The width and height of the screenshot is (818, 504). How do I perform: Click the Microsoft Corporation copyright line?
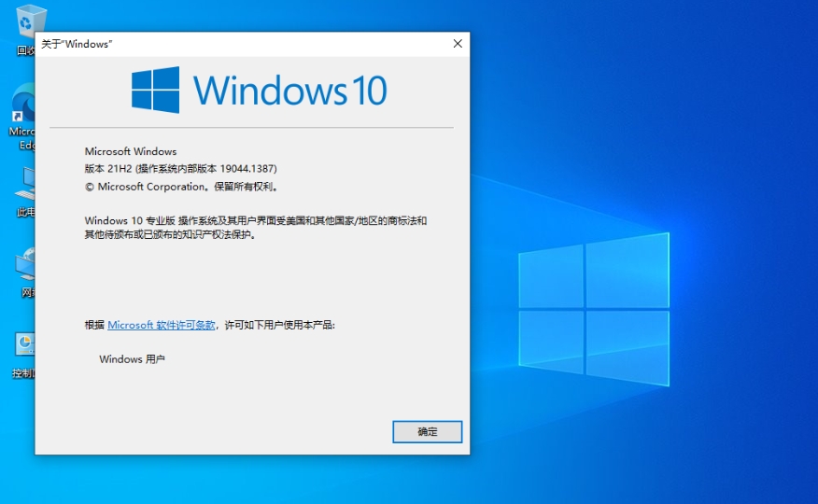[182, 187]
